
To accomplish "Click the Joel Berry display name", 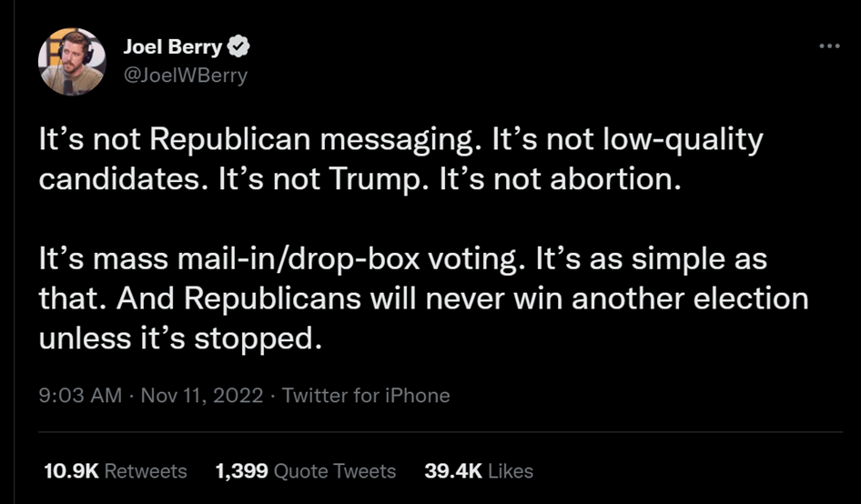I will pos(171,47).
